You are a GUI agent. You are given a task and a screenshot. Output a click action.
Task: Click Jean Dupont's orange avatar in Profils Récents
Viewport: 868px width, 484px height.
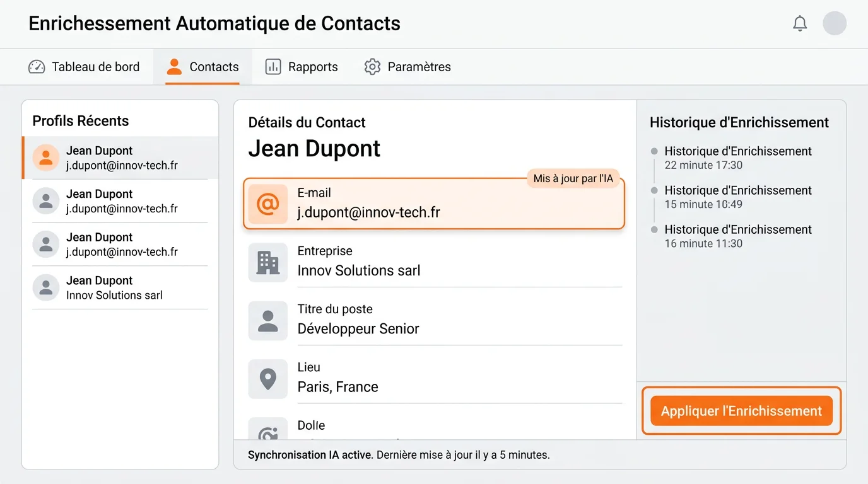coord(45,158)
